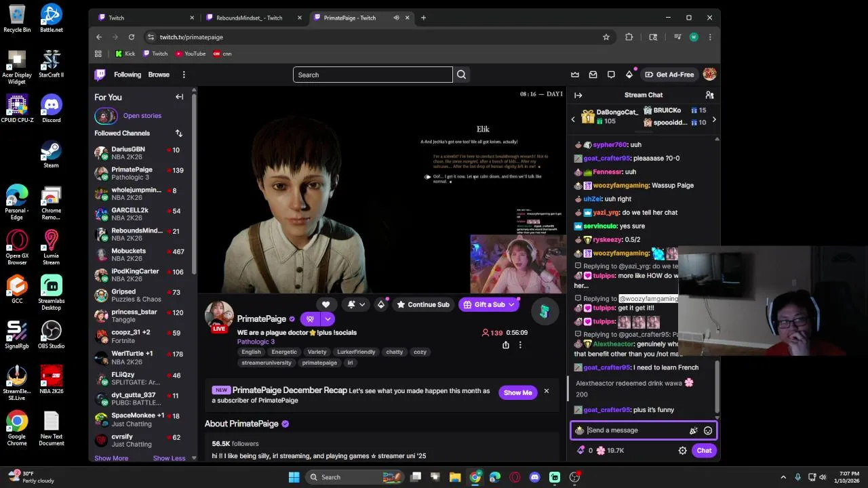
Task: Sort followed channels list
Action: pos(178,134)
